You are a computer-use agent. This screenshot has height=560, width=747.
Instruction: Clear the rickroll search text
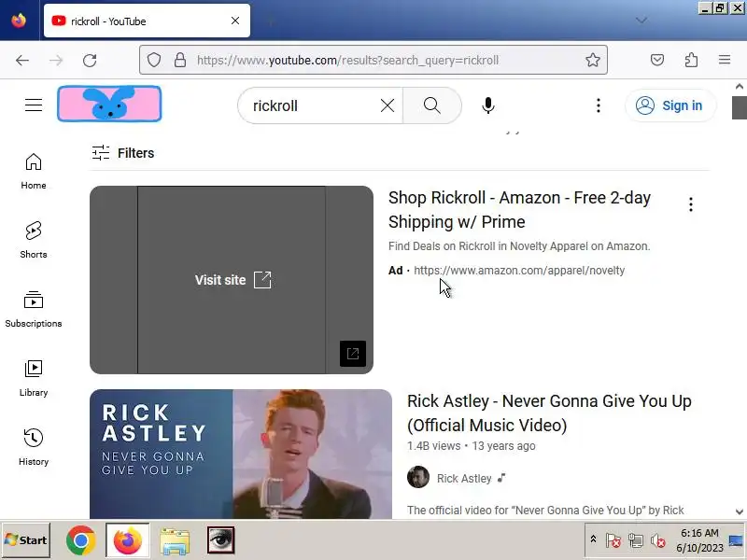(388, 105)
